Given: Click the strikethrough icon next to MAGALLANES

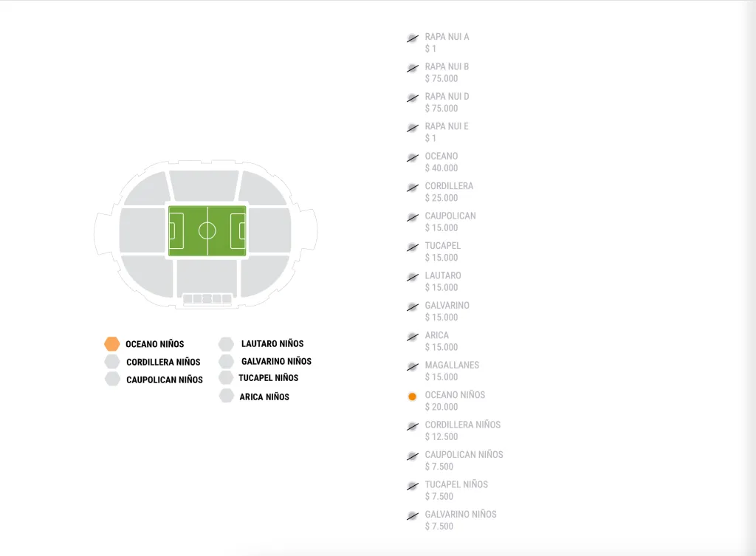Looking at the screenshot, I should [x=412, y=365].
